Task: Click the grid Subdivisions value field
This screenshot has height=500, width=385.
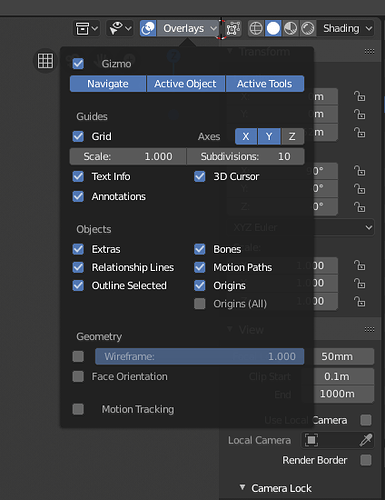Action: (246, 156)
